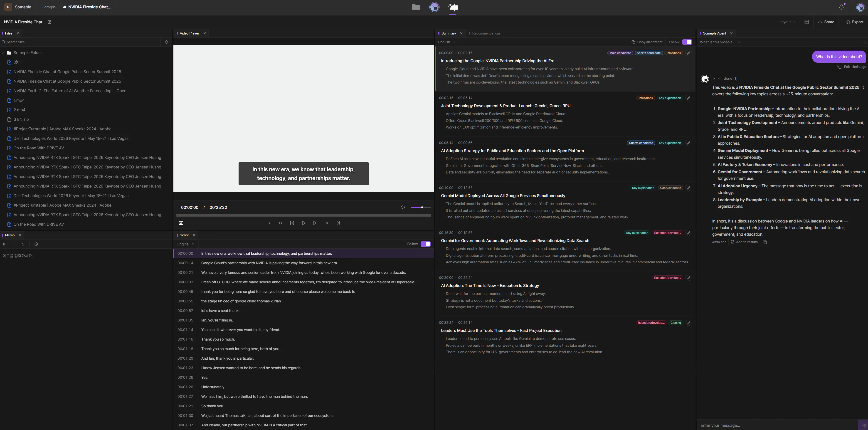The width and height of the screenshot is (868, 430).
Task: Click Copy all content
Action: (x=647, y=42)
